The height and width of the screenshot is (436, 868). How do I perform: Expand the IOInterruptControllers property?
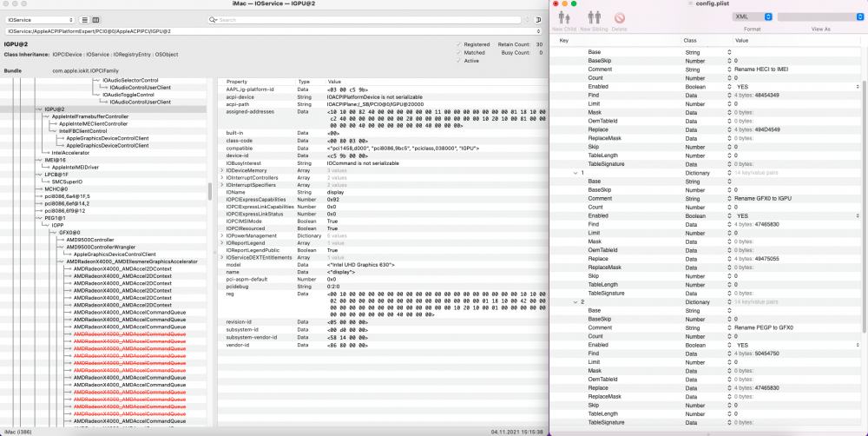(222, 178)
